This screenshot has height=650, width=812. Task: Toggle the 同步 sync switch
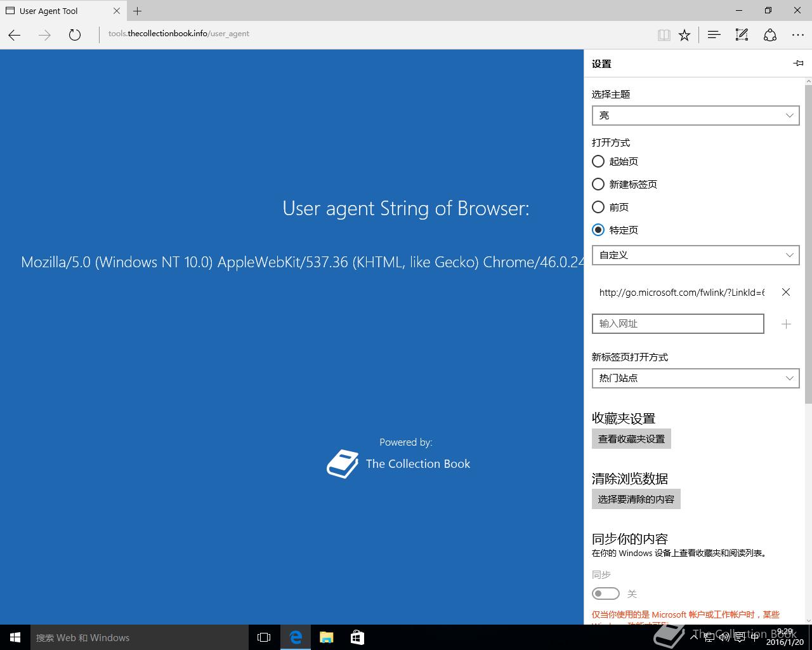[x=606, y=594]
